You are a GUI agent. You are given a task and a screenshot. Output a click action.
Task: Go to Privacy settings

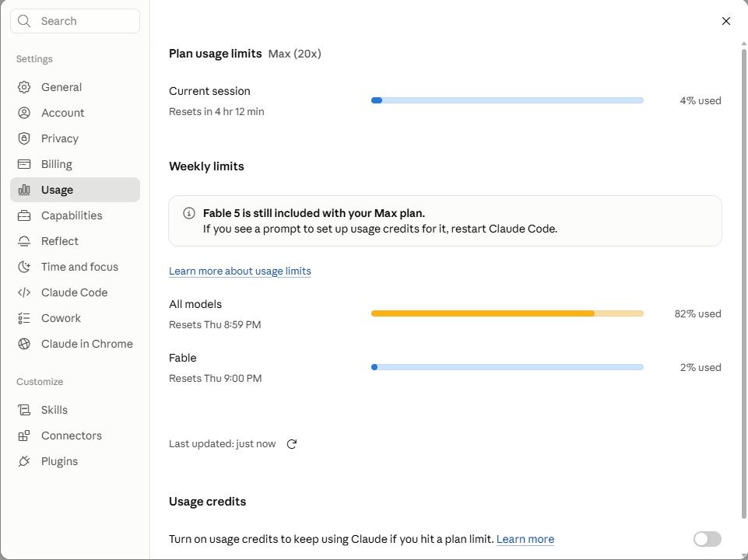coord(75,138)
